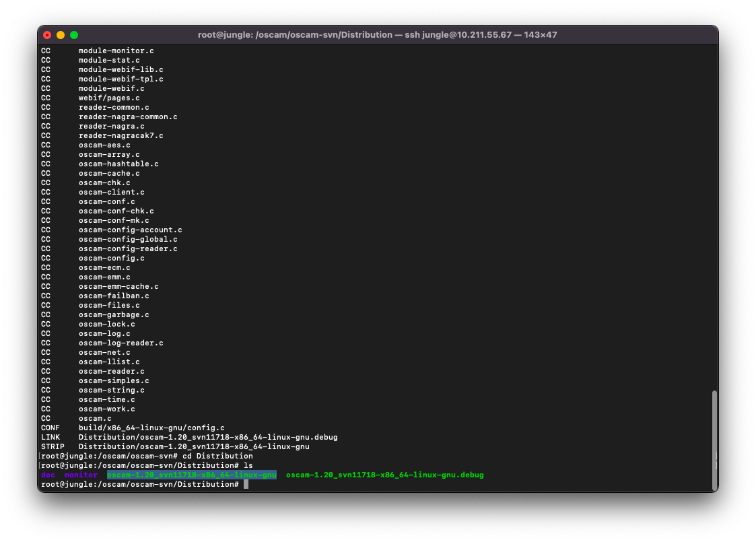Click the highlighted oscam-1.20 binary filename

point(191,475)
